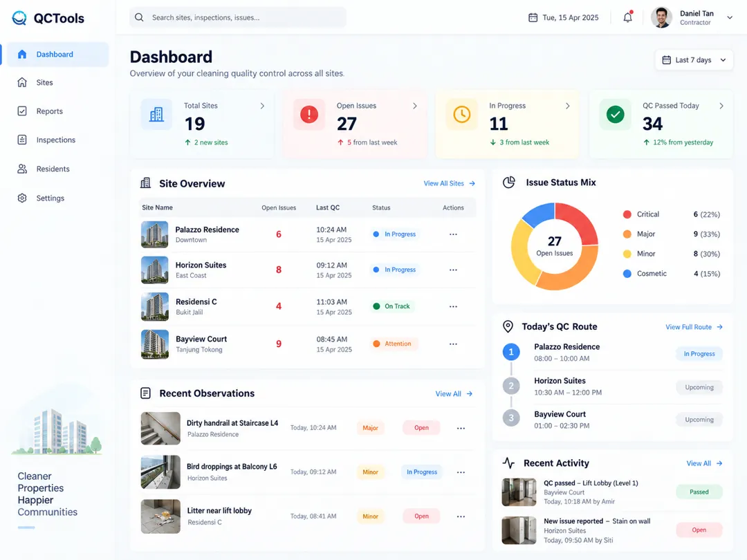Click the Recent Observations document icon

pos(146,393)
